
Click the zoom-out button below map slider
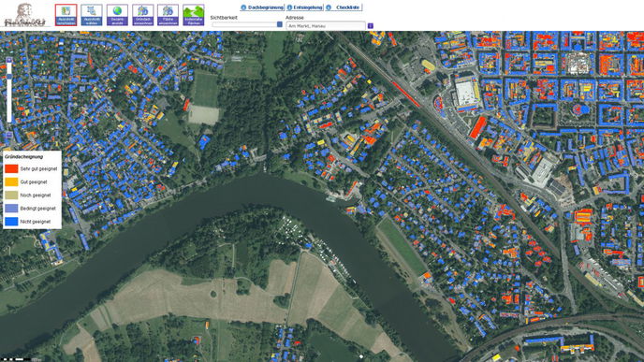[x=9, y=135]
